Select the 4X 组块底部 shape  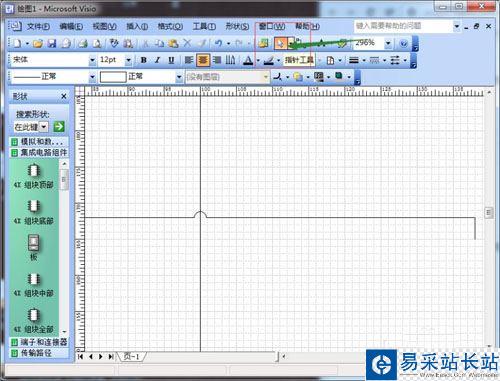point(33,212)
